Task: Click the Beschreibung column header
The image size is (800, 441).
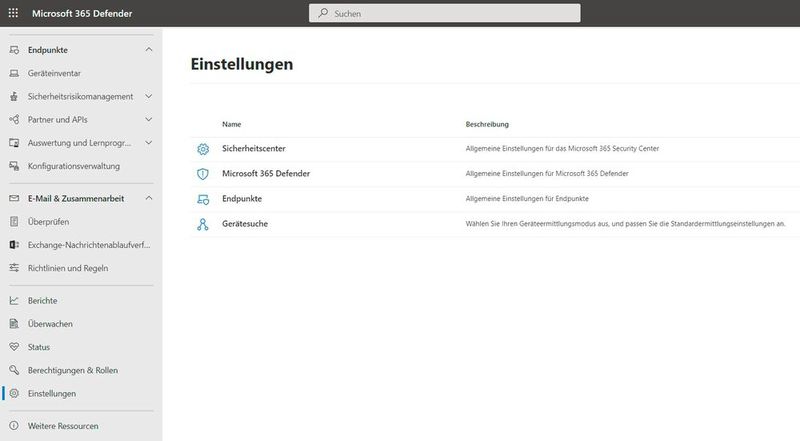Action: pos(487,124)
